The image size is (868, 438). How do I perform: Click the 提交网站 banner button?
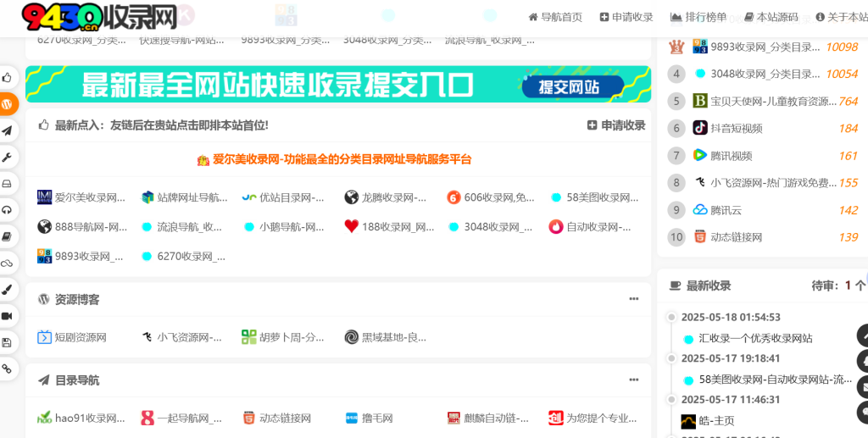[x=572, y=86]
